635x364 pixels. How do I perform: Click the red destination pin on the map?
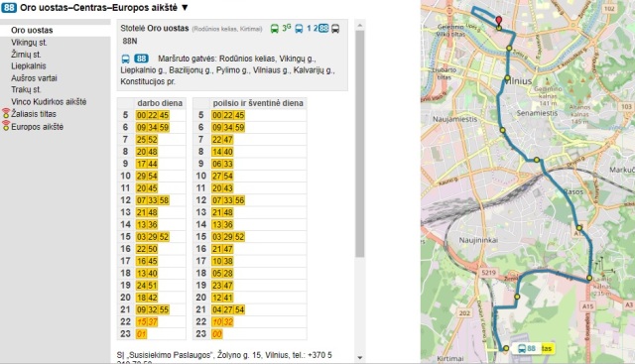tap(499, 21)
